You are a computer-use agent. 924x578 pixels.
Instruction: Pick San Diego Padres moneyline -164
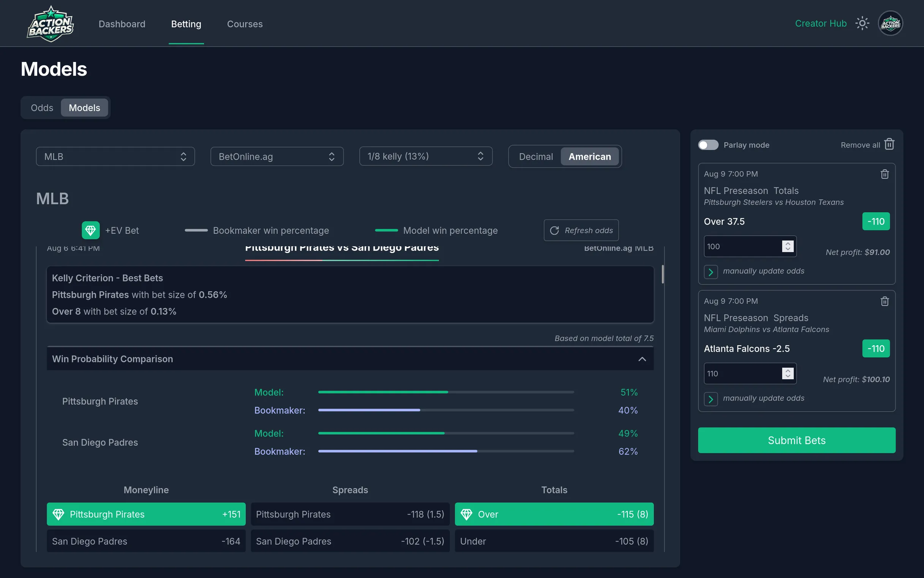pos(146,541)
